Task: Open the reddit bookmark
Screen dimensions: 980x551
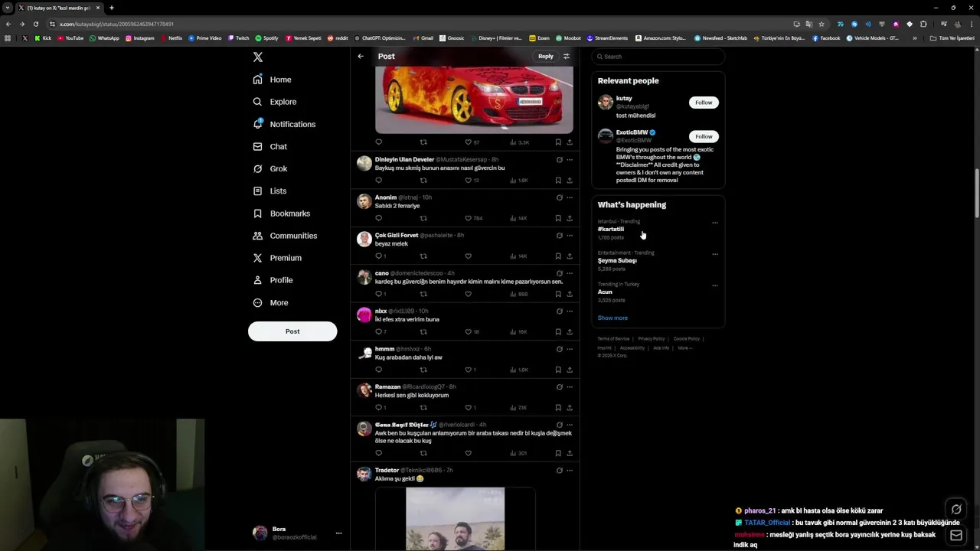Action: pos(337,38)
